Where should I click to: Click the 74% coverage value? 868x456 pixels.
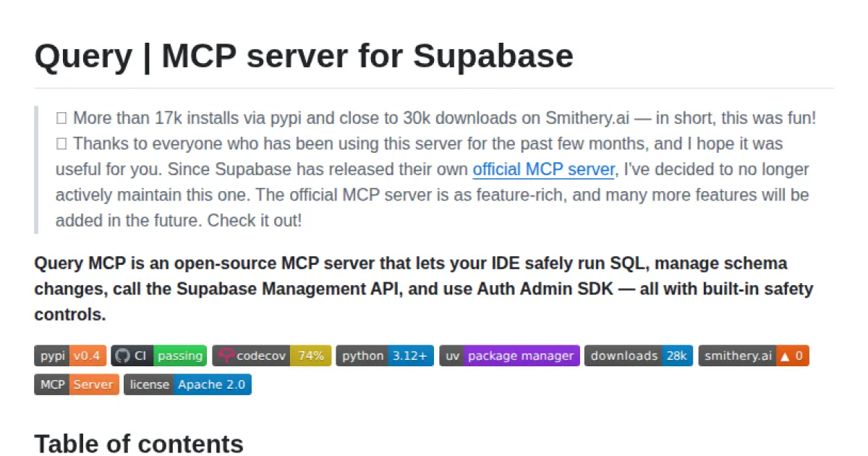(311, 355)
